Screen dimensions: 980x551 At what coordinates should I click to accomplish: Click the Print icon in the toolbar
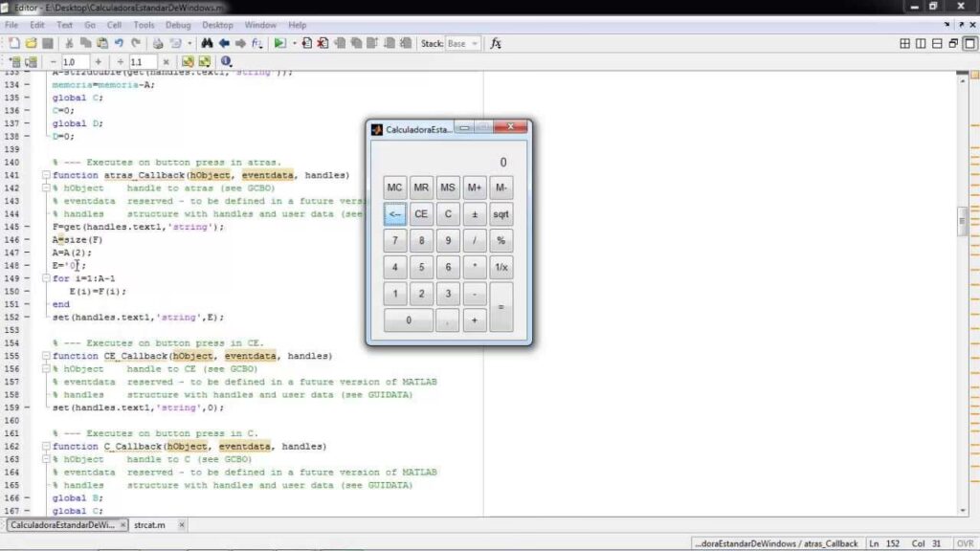[155, 43]
